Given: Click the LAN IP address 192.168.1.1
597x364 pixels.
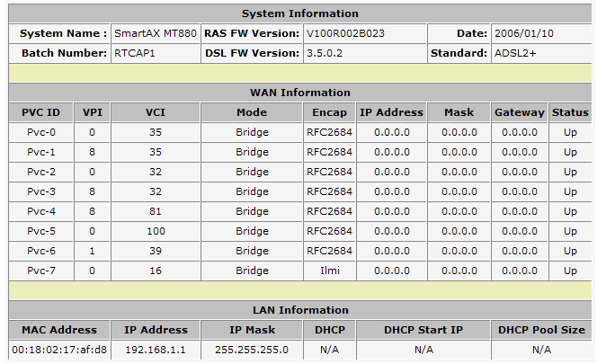Looking at the screenshot, I should (x=156, y=350).
